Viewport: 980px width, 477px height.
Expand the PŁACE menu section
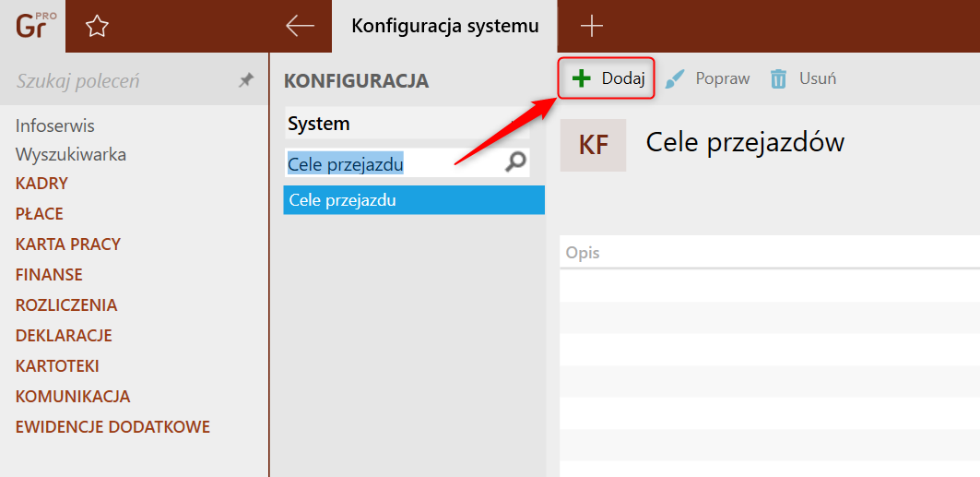(x=40, y=214)
